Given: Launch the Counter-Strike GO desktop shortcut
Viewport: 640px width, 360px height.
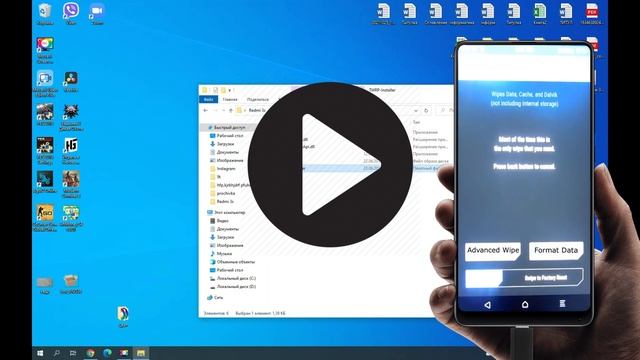Looking at the screenshot, I should tap(45, 218).
